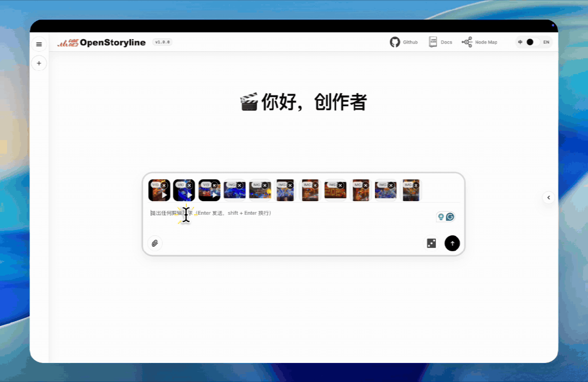Open the hamburger sidebar menu
588x382 pixels.
point(39,44)
